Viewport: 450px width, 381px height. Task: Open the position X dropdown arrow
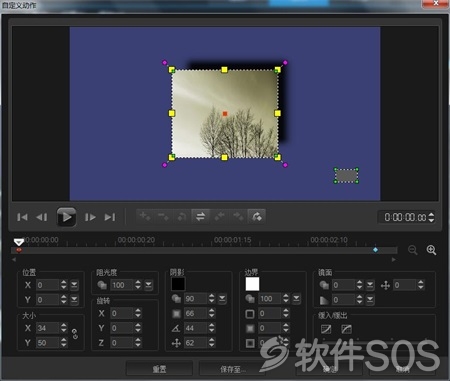(x=74, y=285)
